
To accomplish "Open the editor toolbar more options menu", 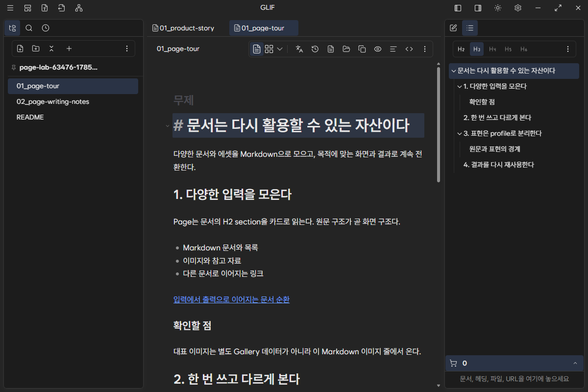I will [x=425, y=49].
